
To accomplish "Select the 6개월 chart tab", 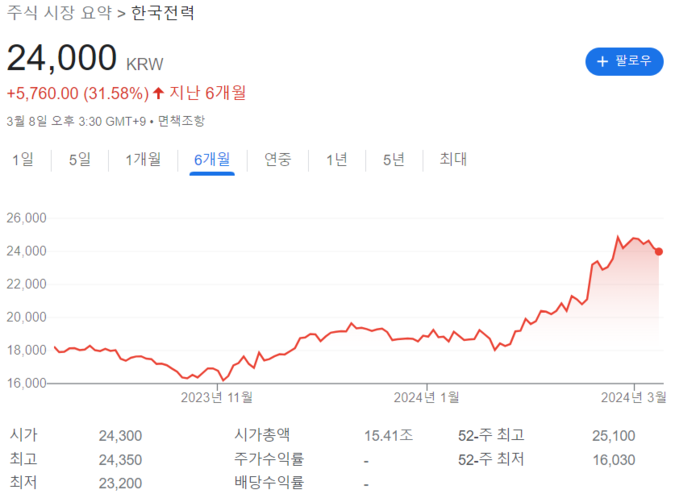I will click(x=212, y=159).
